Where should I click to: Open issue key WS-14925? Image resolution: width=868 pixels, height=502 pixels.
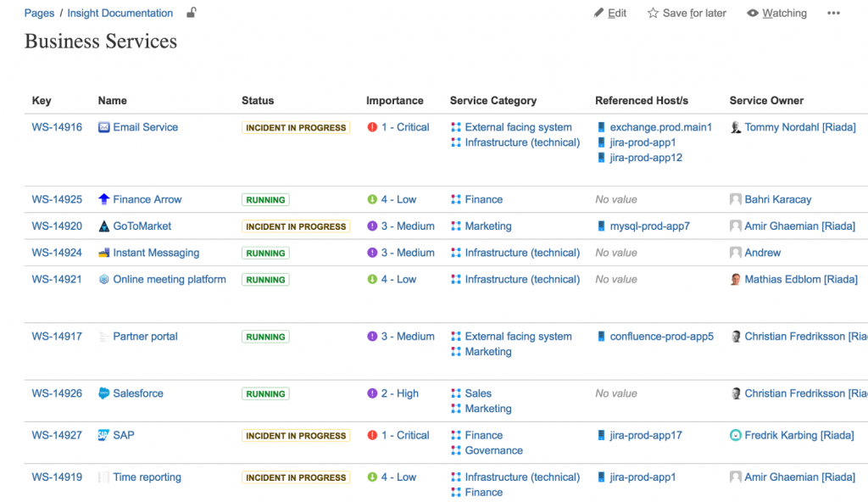point(57,199)
